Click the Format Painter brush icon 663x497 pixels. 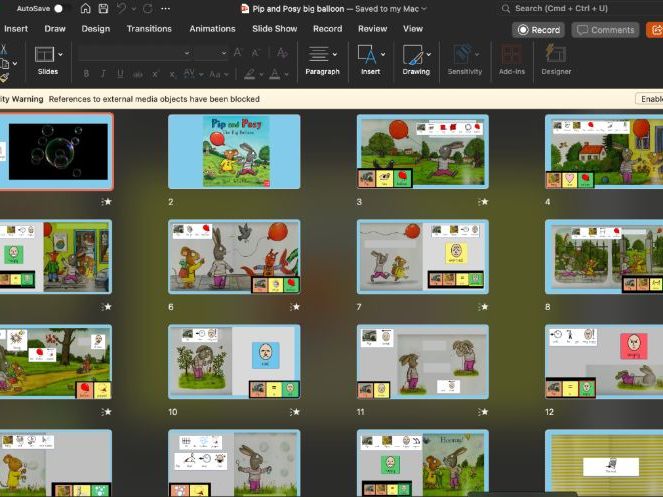click(4, 78)
